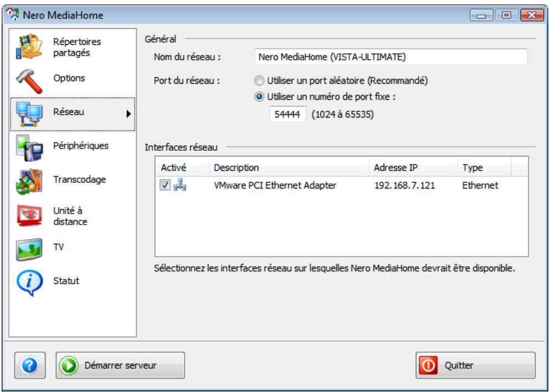Click the Démarrer serveur button
The width and height of the screenshot is (550, 392).
tap(120, 365)
